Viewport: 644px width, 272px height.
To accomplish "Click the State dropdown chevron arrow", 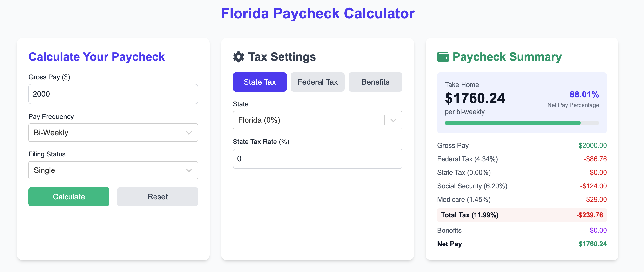I will pos(393,120).
